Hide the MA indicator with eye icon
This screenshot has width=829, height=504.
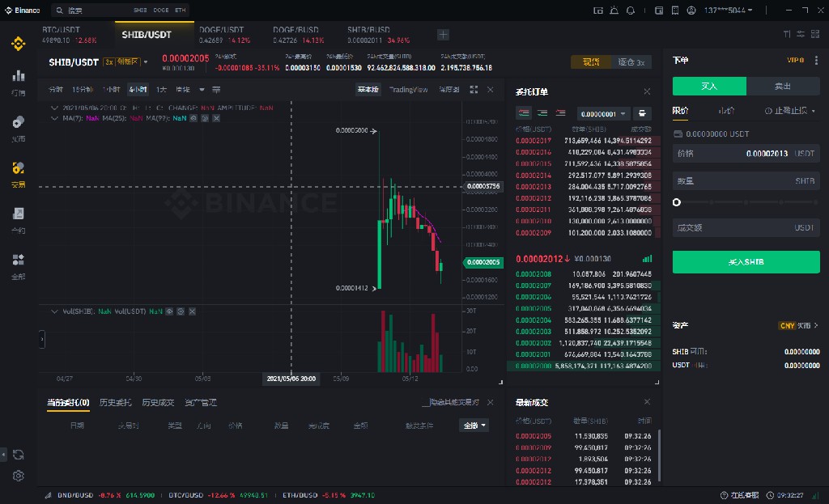click(x=194, y=118)
